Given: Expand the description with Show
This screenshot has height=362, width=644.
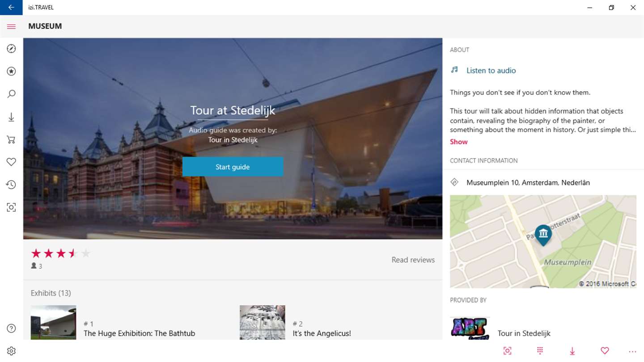Looking at the screenshot, I should pyautogui.click(x=458, y=142).
